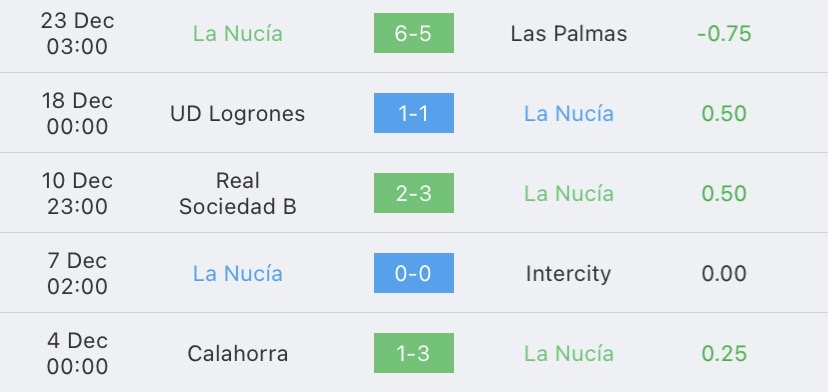Select La Nucía in 7 Dec match
Image resolution: width=828 pixels, height=392 pixels.
click(x=238, y=273)
